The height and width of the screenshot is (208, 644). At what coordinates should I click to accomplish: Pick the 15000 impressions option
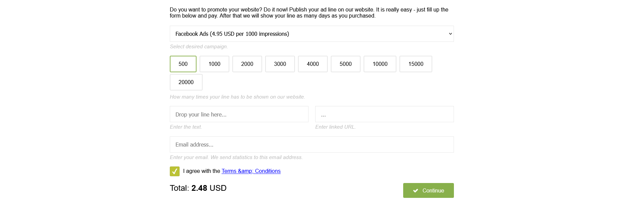coord(416,64)
